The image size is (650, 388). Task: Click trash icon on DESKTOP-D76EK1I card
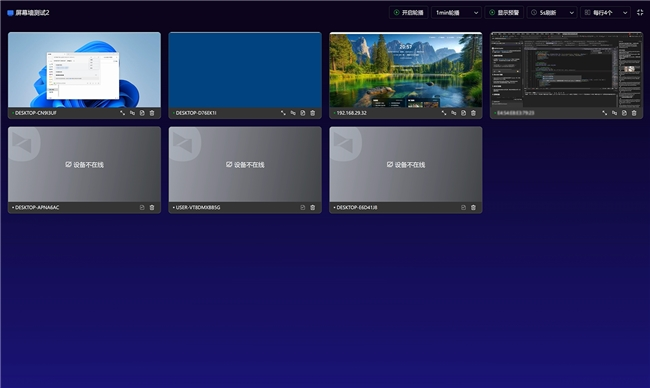click(x=313, y=113)
